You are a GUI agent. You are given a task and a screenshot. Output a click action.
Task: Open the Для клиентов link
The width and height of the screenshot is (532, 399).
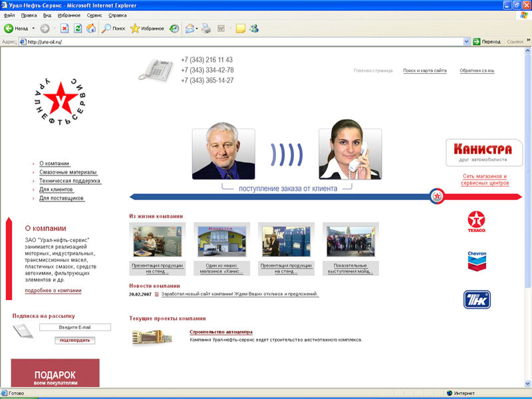point(56,190)
